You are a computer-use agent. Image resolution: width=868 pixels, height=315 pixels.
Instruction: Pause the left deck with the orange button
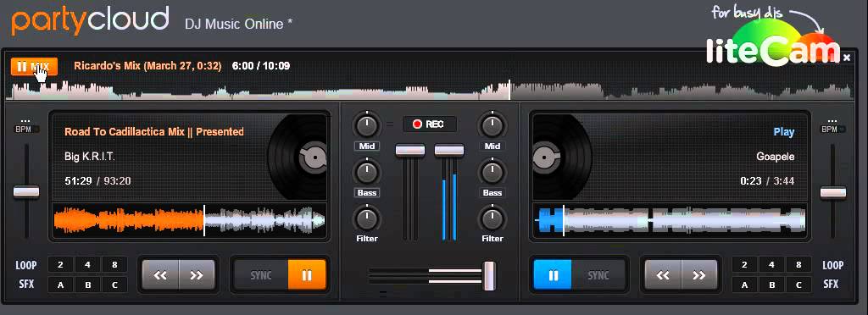[307, 274]
